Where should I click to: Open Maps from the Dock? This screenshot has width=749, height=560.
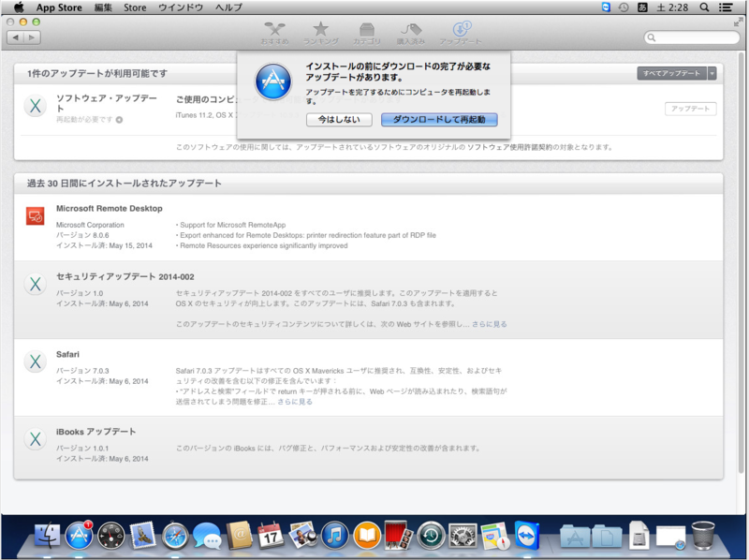pyautogui.click(x=495, y=535)
